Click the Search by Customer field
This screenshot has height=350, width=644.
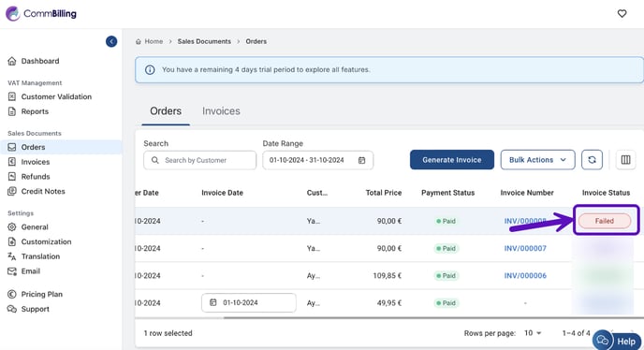[200, 160]
